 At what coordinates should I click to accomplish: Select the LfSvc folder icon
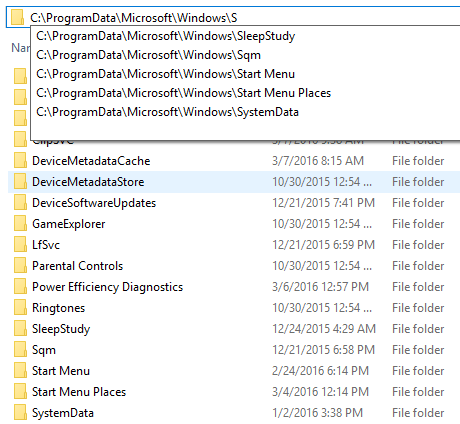[20, 245]
